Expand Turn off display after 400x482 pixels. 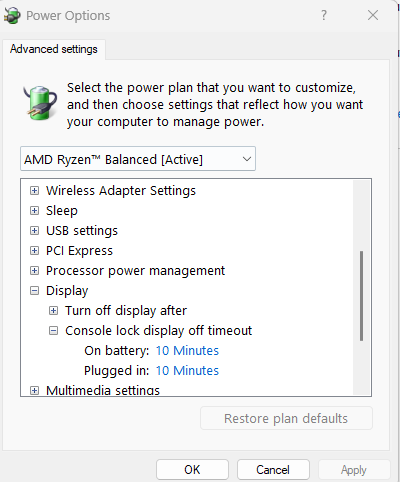tap(53, 311)
